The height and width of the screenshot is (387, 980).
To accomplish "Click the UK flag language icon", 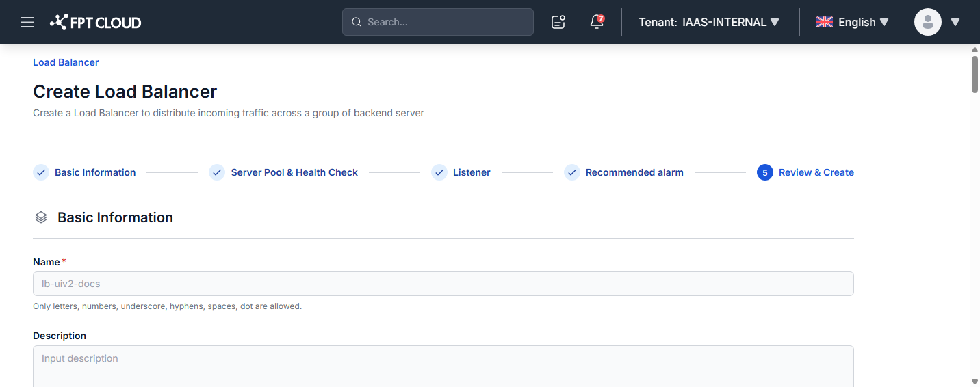I will tap(825, 22).
